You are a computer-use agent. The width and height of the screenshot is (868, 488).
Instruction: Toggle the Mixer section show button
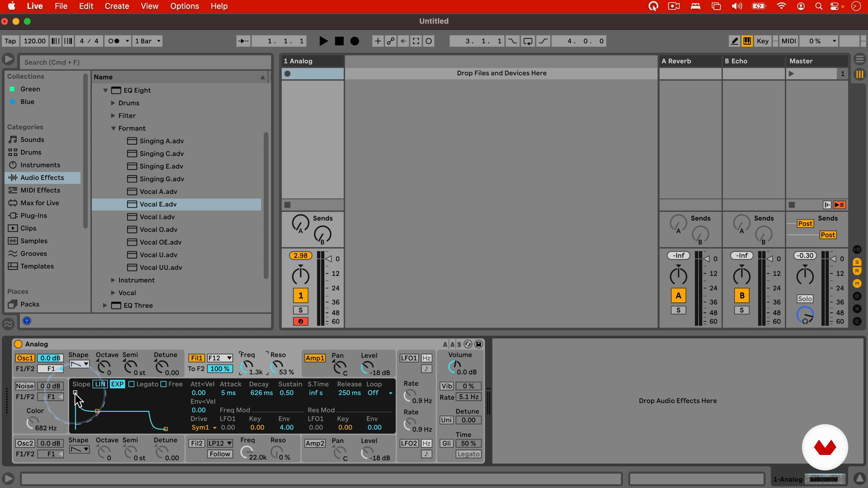(x=857, y=284)
